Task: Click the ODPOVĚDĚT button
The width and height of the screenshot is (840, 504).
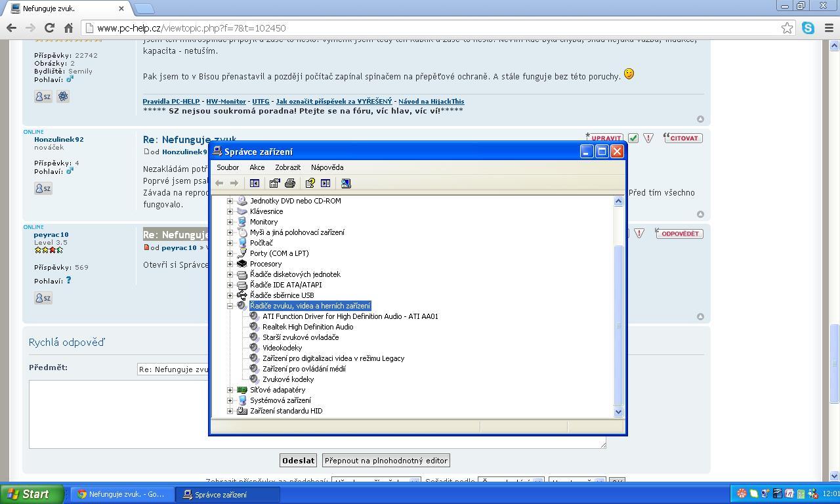Action: [x=679, y=234]
